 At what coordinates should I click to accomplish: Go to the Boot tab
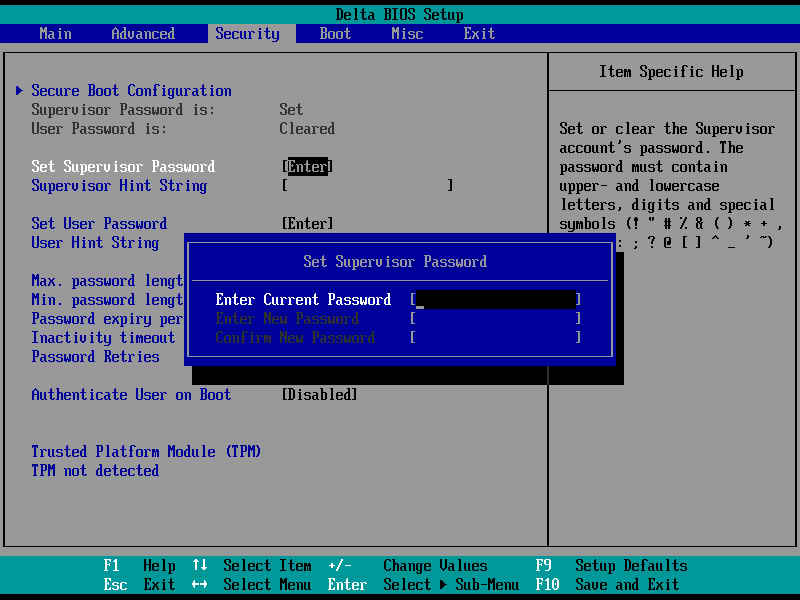(335, 34)
